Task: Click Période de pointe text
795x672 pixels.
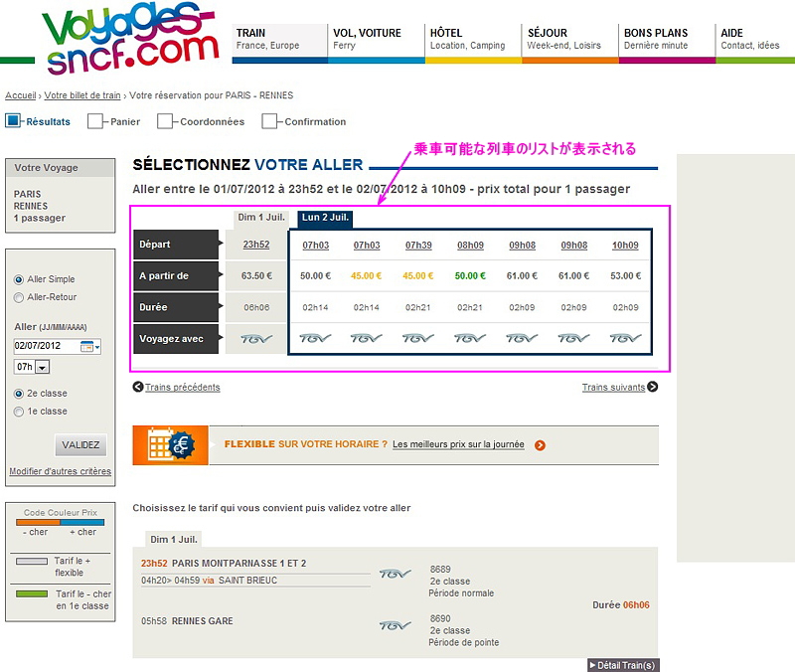Action: coord(463,642)
